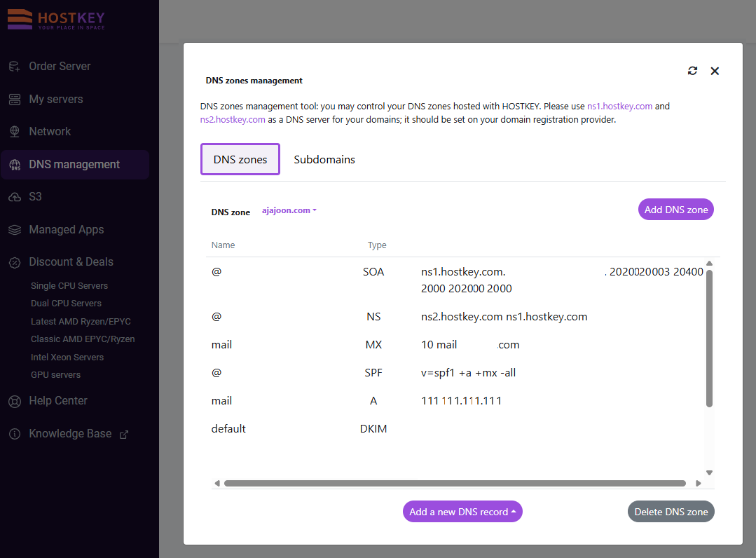Viewport: 756px width, 558px height.
Task: Open Dual CPU Servers deals
Action: point(66,304)
